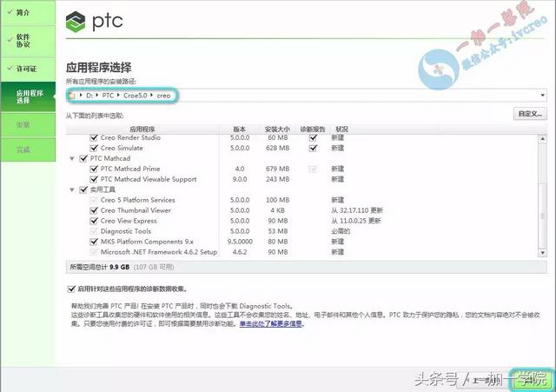Click the 版本 column header
The width and height of the screenshot is (556, 392).
pos(240,130)
